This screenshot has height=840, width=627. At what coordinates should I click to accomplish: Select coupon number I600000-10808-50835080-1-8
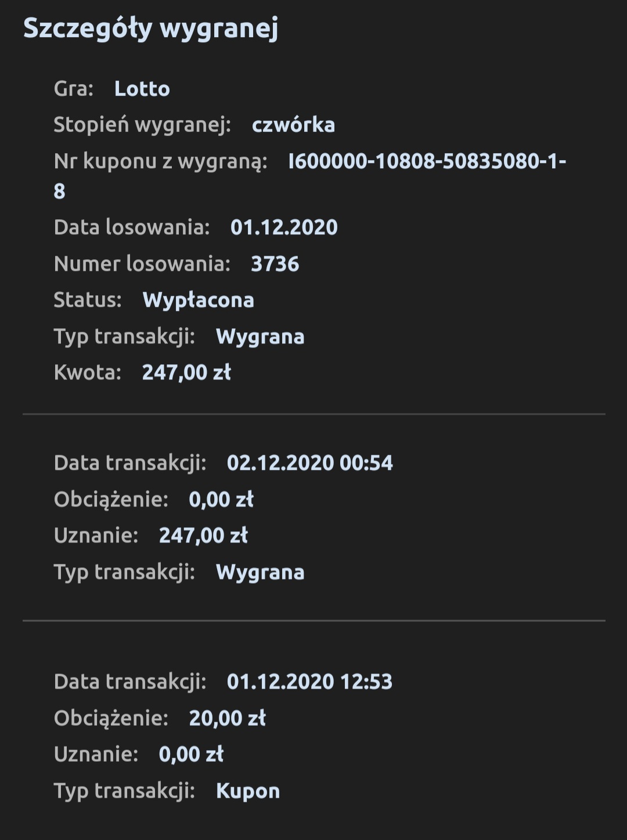pos(427,161)
